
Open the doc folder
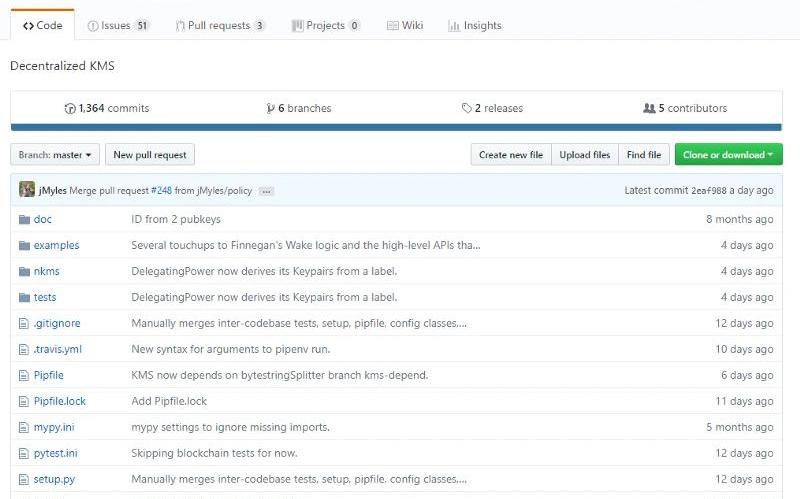click(x=43, y=219)
